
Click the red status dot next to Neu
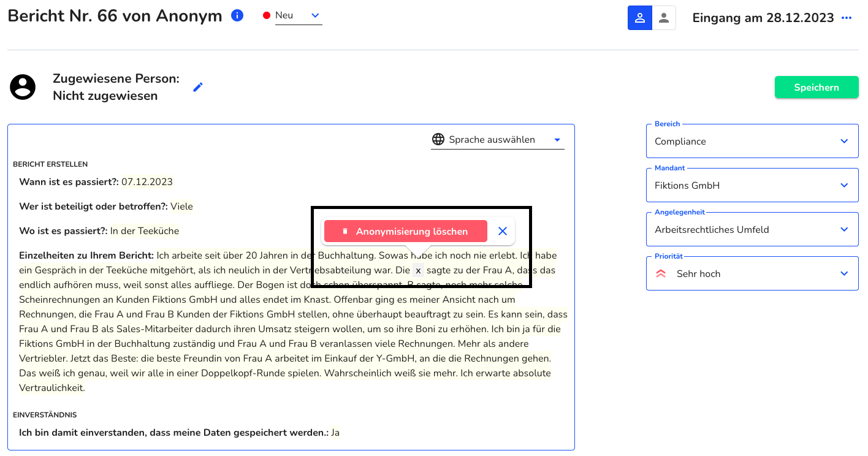click(x=267, y=16)
